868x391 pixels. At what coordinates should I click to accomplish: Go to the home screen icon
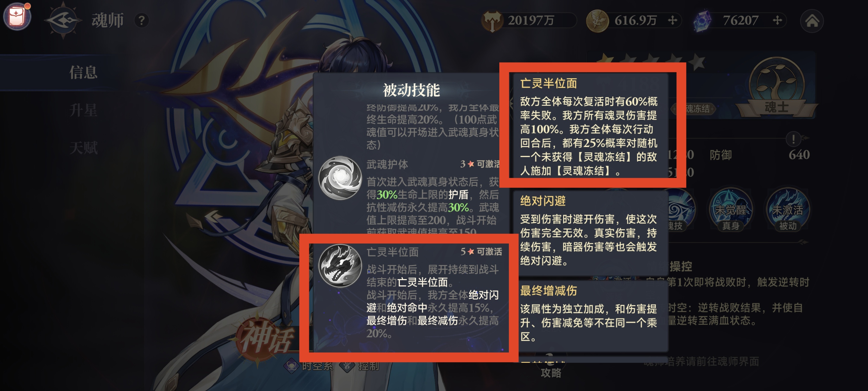812,21
